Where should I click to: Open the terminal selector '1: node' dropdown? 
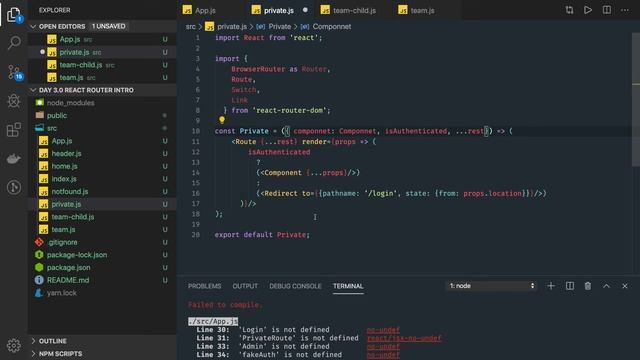tap(491, 286)
